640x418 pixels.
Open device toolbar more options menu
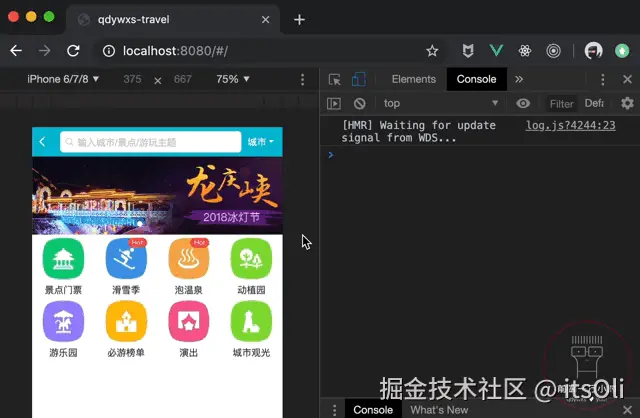[x=302, y=80]
